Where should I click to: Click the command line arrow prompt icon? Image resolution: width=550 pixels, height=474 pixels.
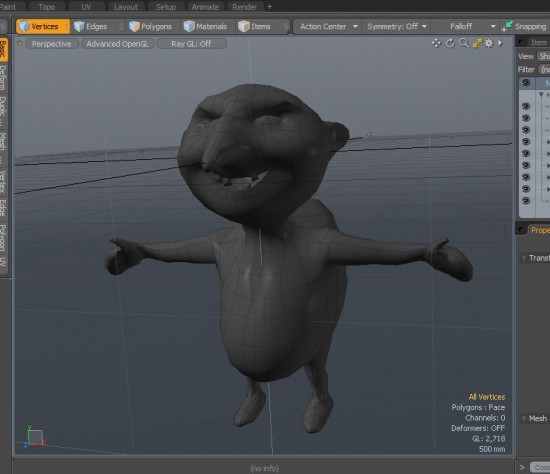click(x=522, y=467)
